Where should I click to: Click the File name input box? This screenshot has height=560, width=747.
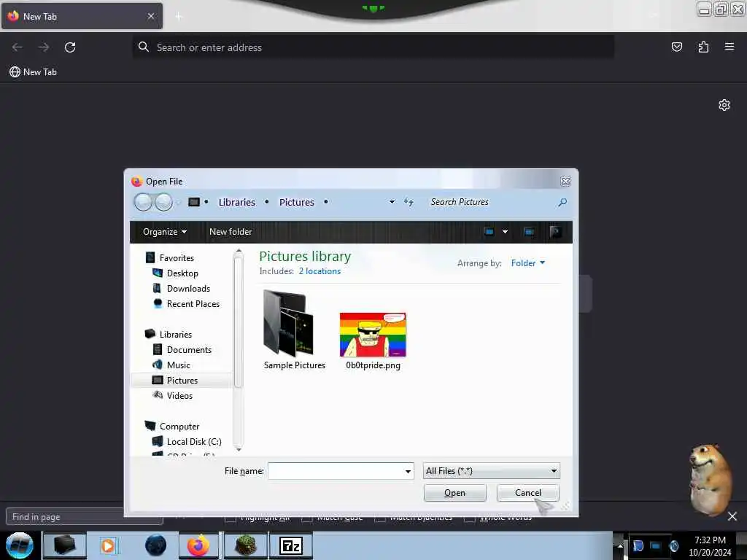point(336,471)
